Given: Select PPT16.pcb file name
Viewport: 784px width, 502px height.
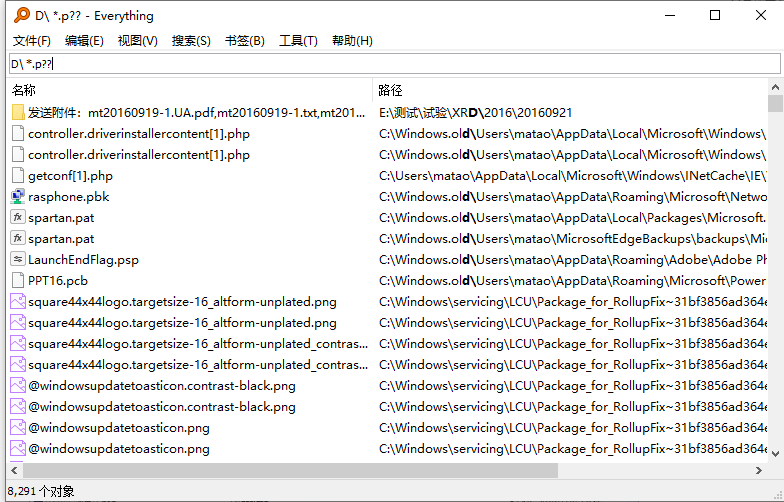Looking at the screenshot, I should pos(58,281).
